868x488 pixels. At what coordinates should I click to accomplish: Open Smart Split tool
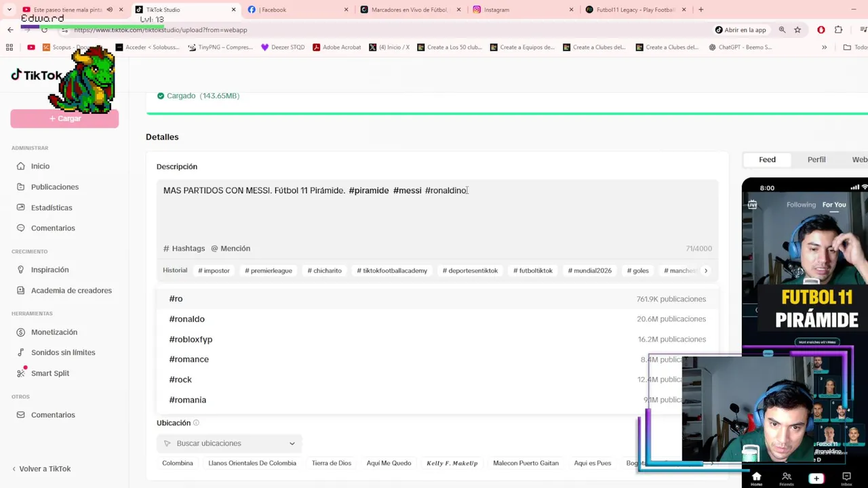coord(50,373)
